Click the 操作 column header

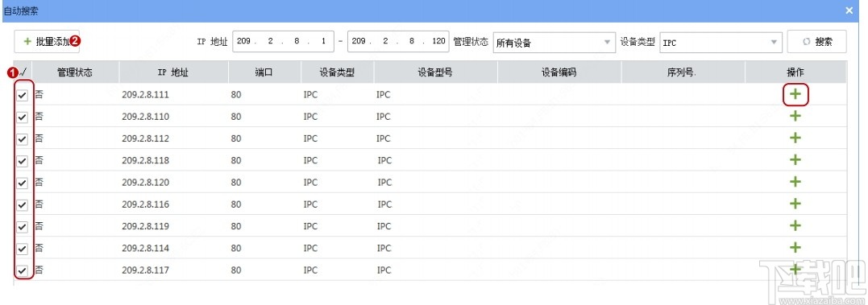795,72
